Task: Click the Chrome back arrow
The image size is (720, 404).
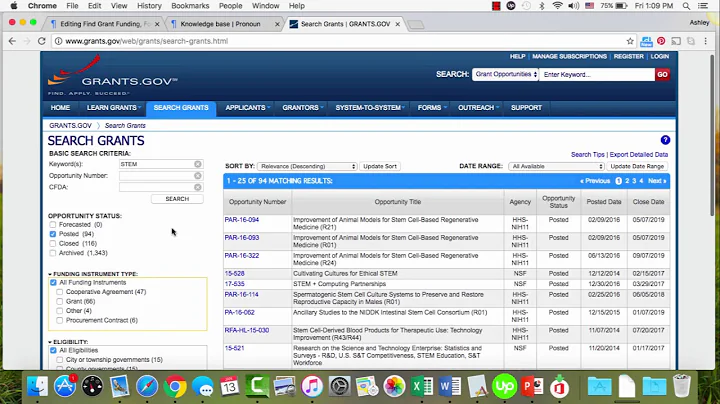Action: [12, 41]
